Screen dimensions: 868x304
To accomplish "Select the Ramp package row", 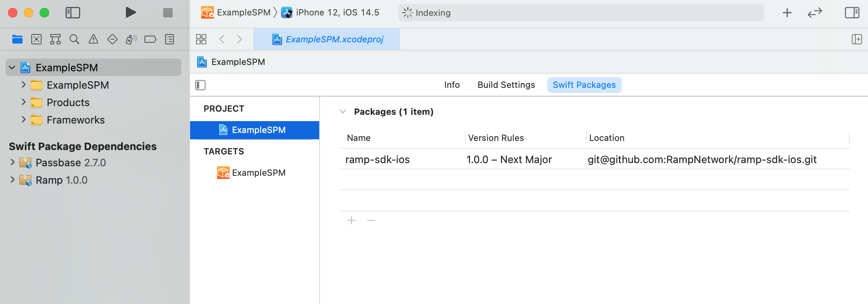I will coord(93,180).
